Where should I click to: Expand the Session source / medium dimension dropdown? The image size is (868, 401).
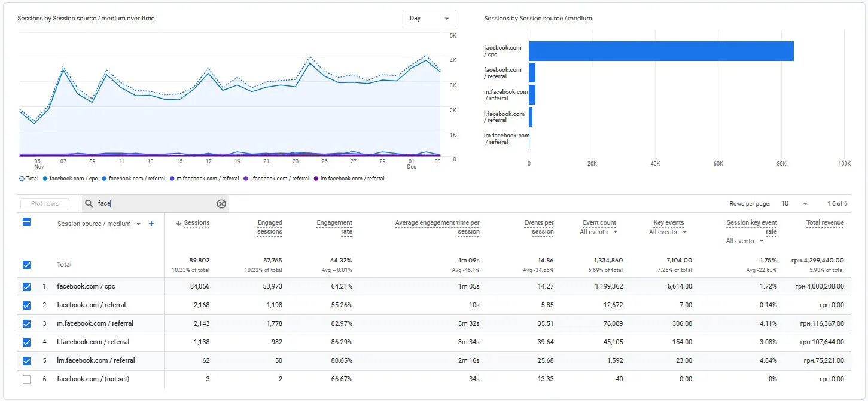point(139,224)
